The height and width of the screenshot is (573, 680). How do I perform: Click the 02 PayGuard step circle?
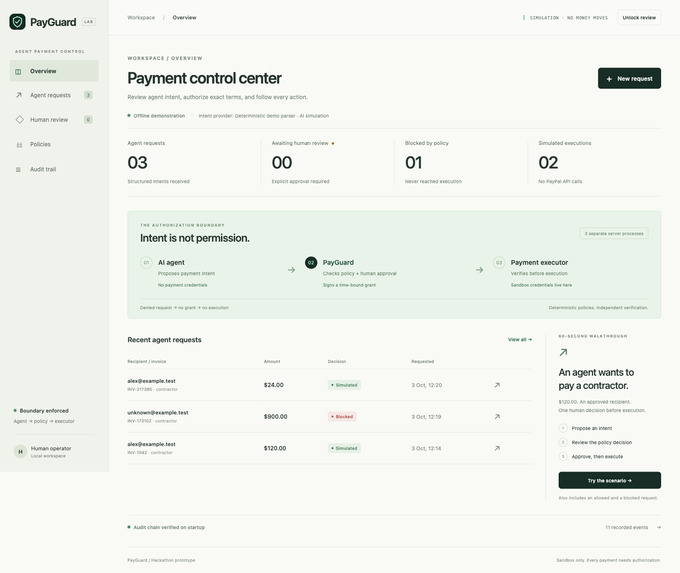tap(311, 262)
